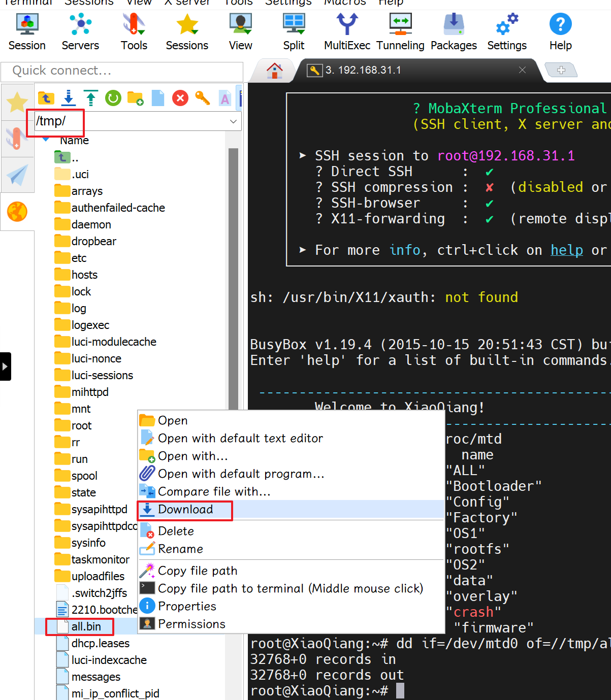
Task: Click the Name column sort arrow
Action: click(x=46, y=140)
